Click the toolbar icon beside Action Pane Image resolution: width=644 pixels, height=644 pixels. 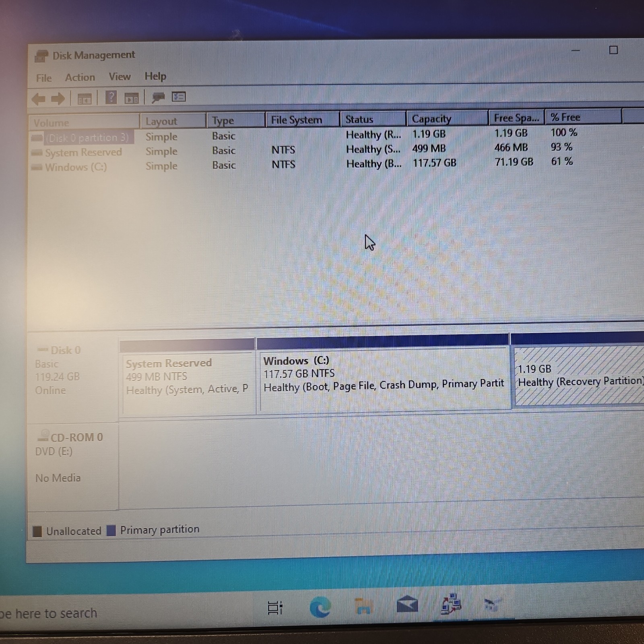[x=158, y=97]
